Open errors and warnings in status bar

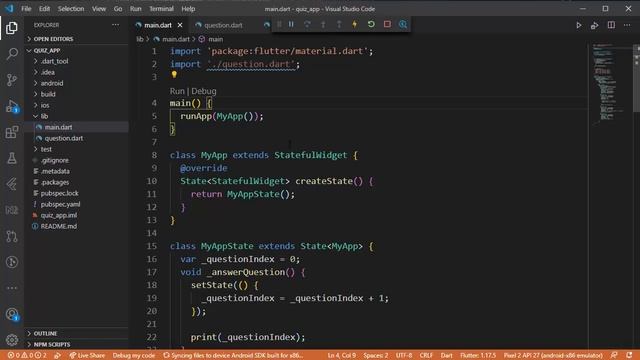(x=27, y=355)
